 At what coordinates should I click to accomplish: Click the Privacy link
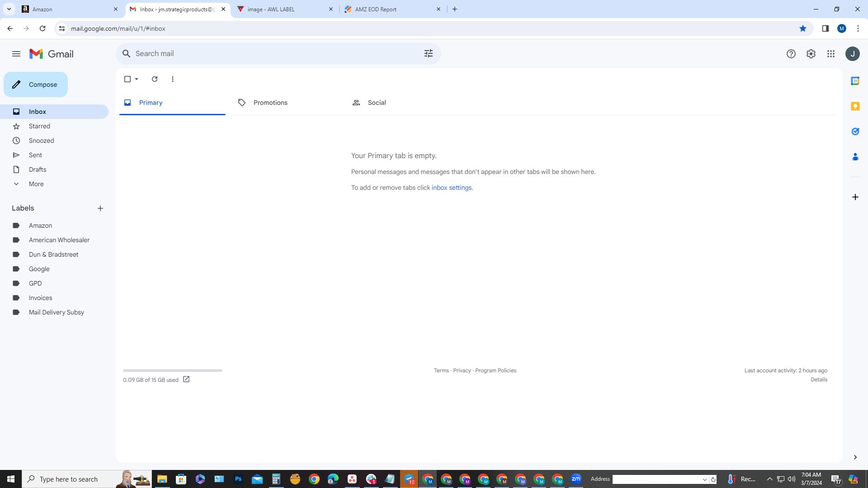[462, 371]
